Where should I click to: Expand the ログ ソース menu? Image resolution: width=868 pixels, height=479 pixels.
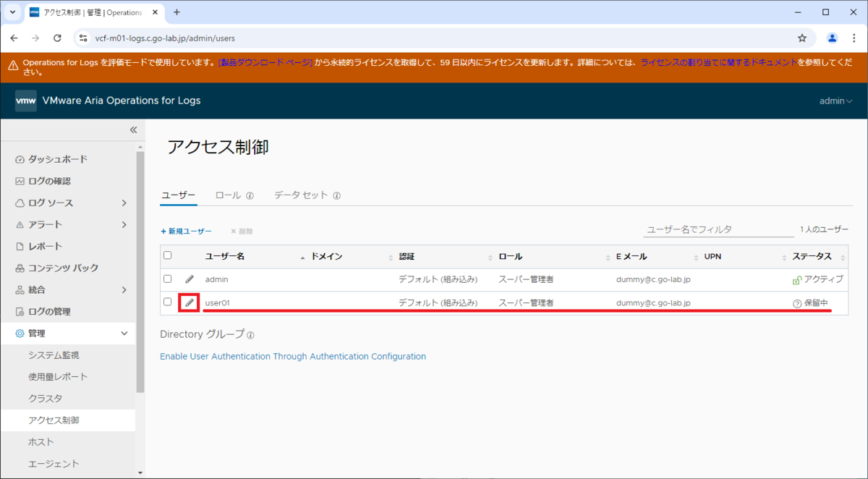(x=124, y=203)
